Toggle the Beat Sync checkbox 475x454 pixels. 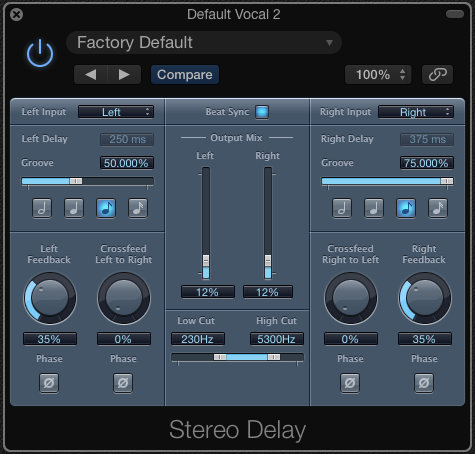pos(262,112)
